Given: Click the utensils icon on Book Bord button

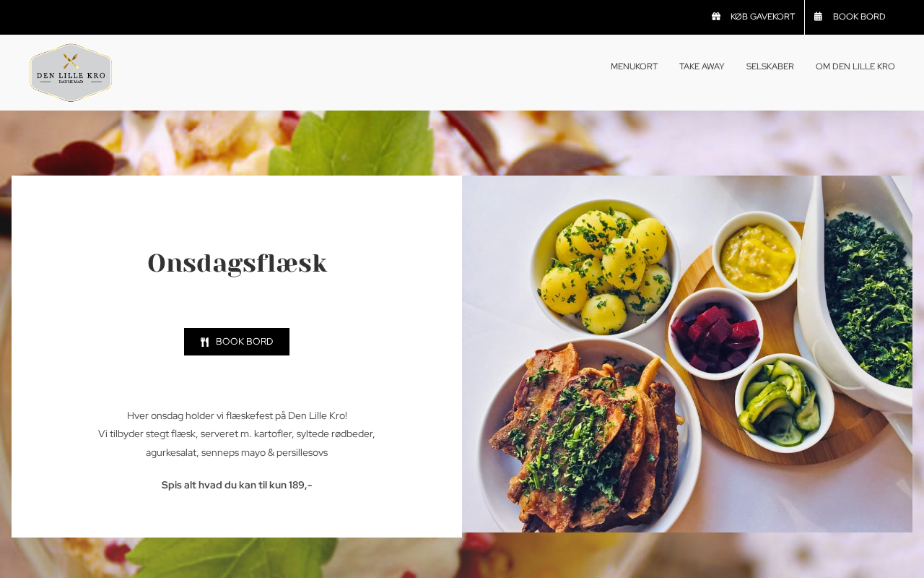Looking at the screenshot, I should pyautogui.click(x=205, y=342).
